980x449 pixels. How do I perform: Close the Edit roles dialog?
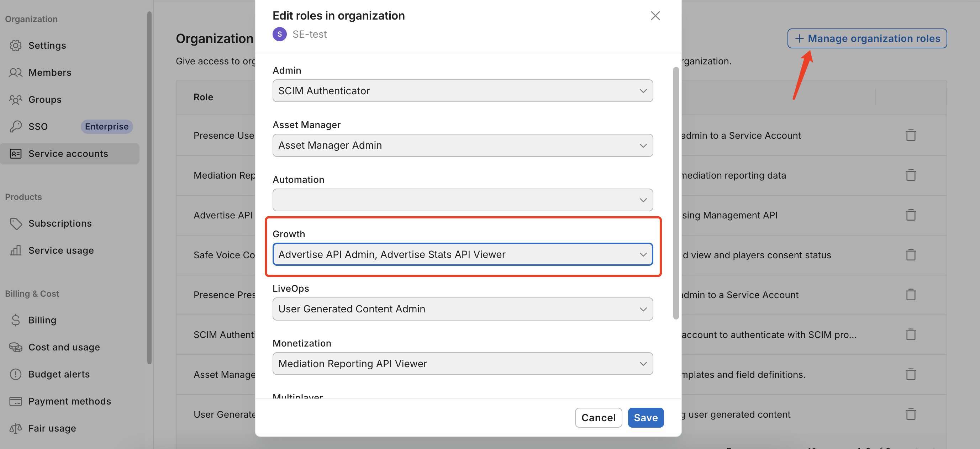(x=655, y=16)
